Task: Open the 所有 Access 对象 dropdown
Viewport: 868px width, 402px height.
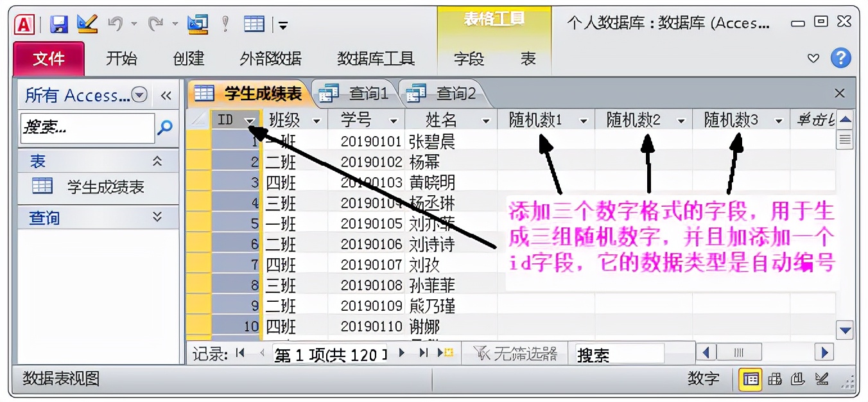Action: pyautogui.click(x=139, y=94)
